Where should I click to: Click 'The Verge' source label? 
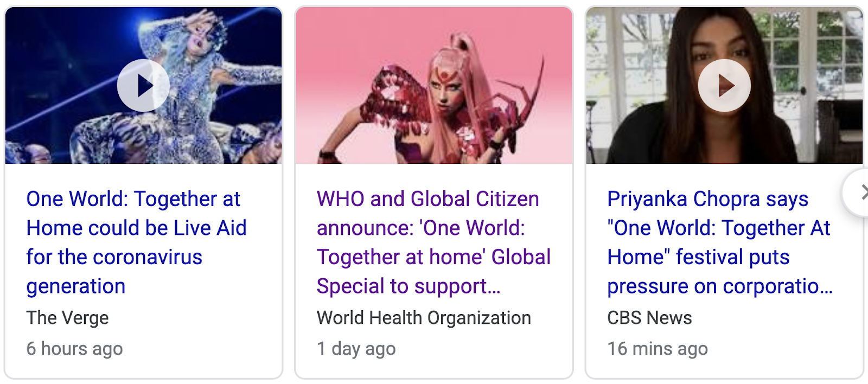click(68, 318)
